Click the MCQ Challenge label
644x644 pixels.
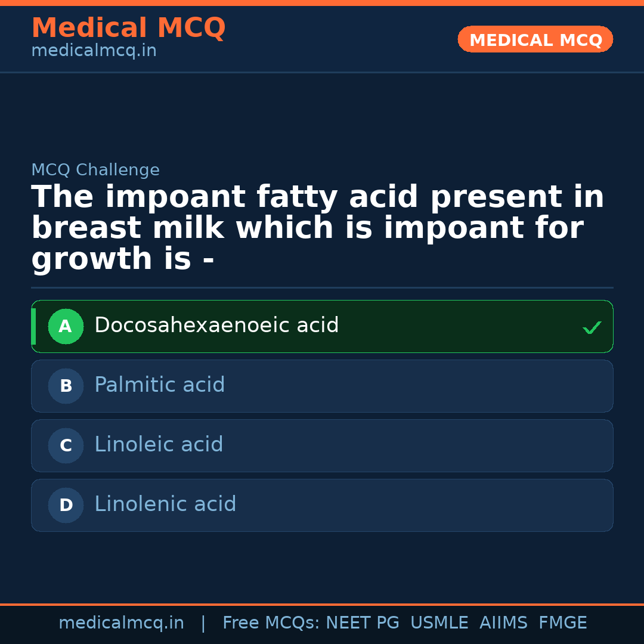(95, 170)
